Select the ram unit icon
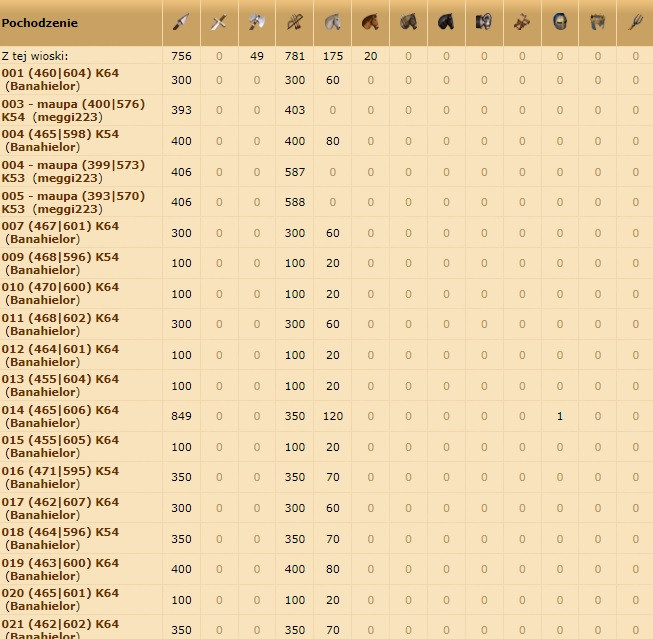 tap(484, 22)
